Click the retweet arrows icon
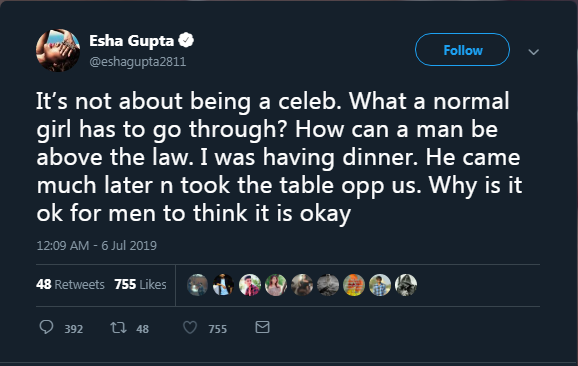Screen dimensions: 578x366 pyautogui.click(x=118, y=327)
